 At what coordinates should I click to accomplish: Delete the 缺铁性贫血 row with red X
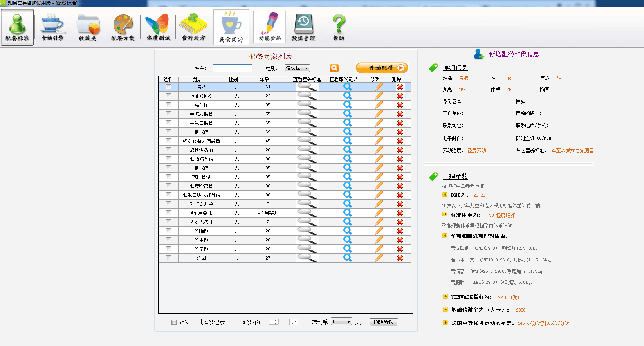click(x=400, y=150)
